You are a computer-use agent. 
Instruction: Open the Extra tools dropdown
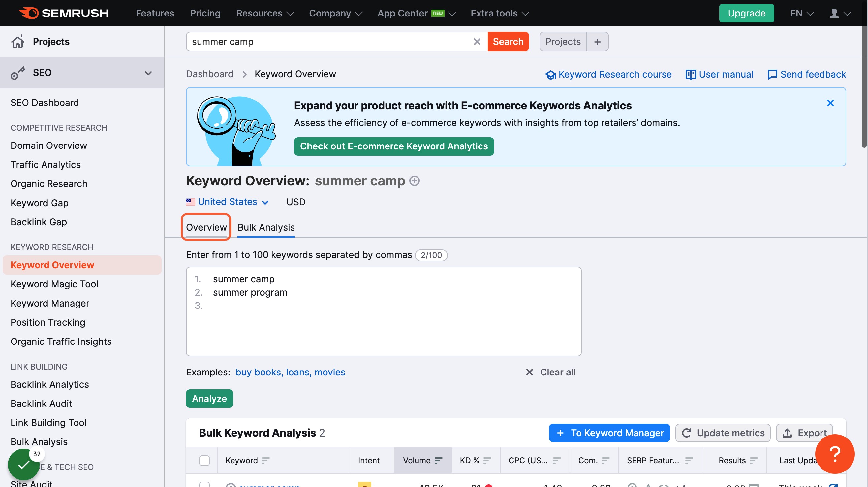(x=500, y=13)
